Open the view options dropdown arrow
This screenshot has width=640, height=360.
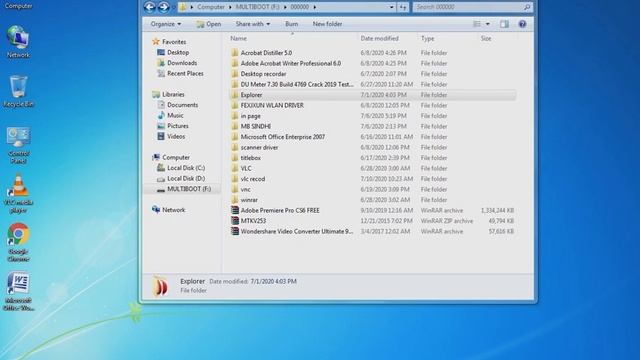487,24
